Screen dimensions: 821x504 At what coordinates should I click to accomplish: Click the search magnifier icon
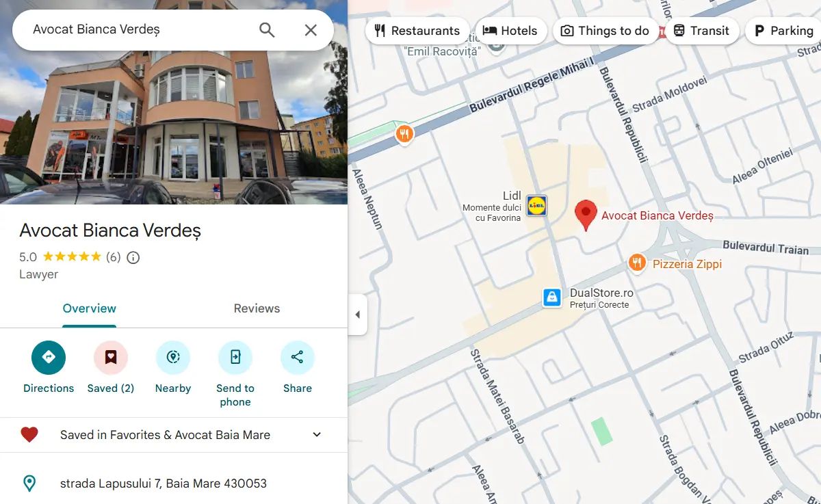(267, 30)
